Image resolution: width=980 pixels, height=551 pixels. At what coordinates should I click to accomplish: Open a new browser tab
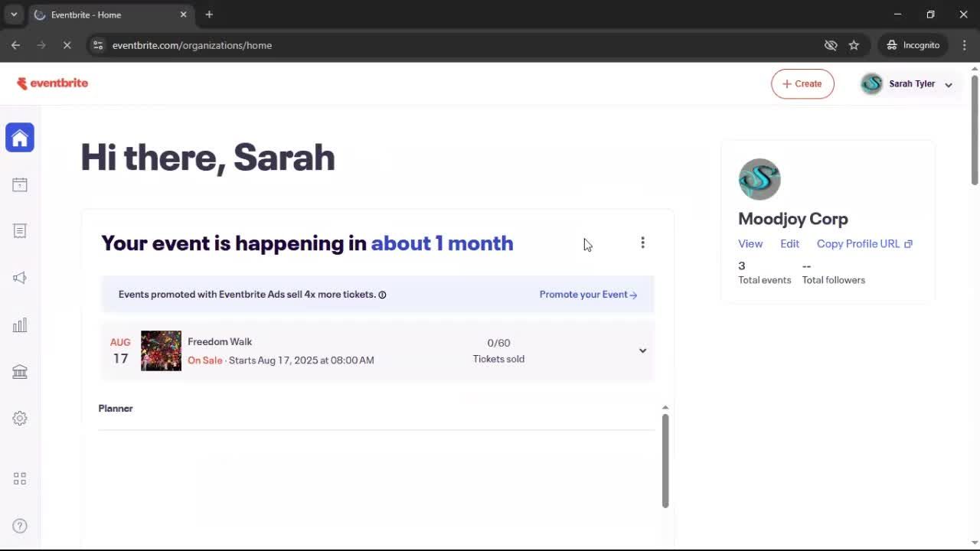(x=209, y=15)
